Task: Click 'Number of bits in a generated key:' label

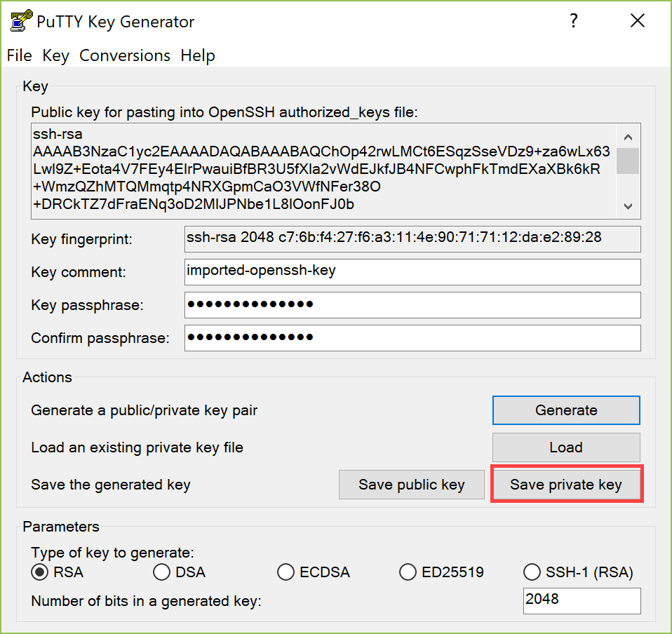Action: pos(146,601)
